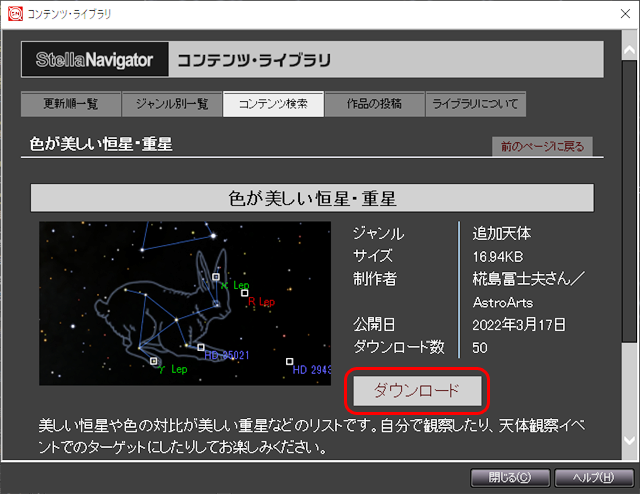The width and height of the screenshot is (640, 494).
Task: Open the ライブラリについて tab
Action: point(475,104)
